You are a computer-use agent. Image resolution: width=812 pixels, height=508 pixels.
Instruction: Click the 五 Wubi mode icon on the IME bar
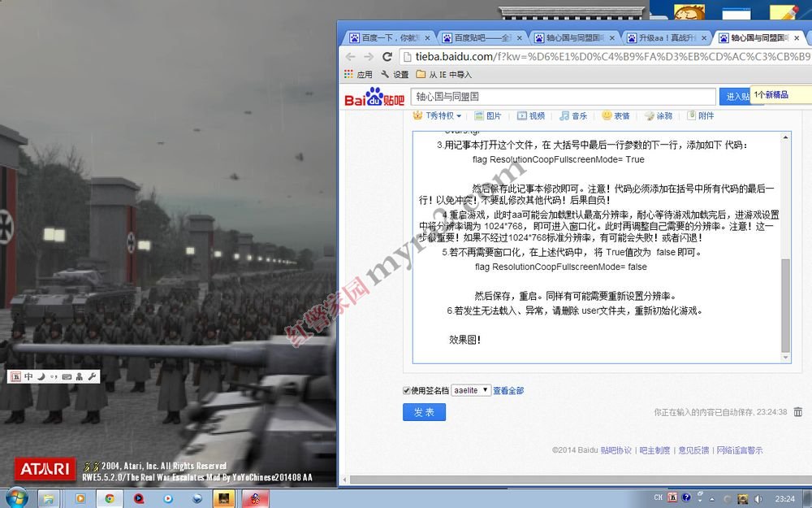pos(16,377)
